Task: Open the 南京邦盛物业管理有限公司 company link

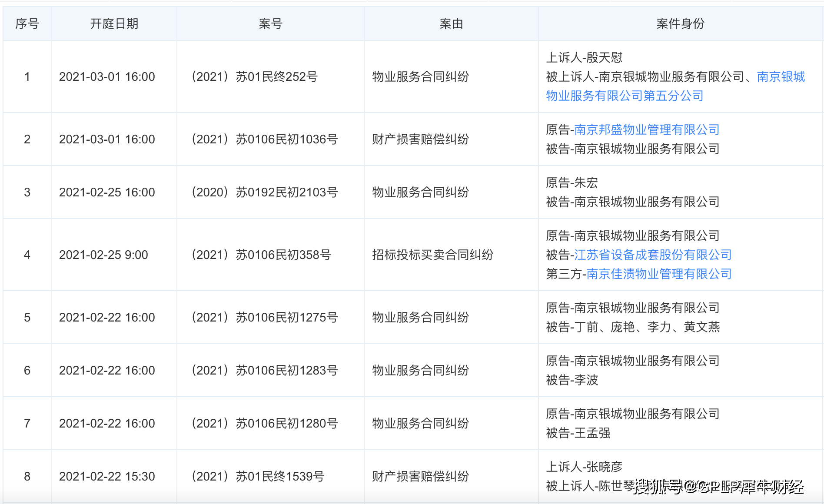Action: [x=646, y=129]
